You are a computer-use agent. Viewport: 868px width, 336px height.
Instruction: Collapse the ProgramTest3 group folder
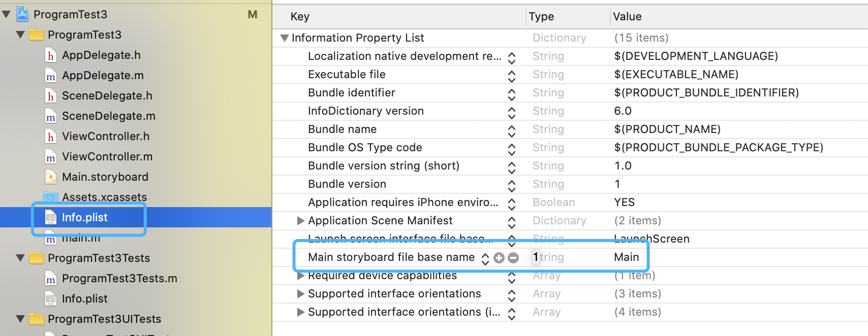(20, 35)
